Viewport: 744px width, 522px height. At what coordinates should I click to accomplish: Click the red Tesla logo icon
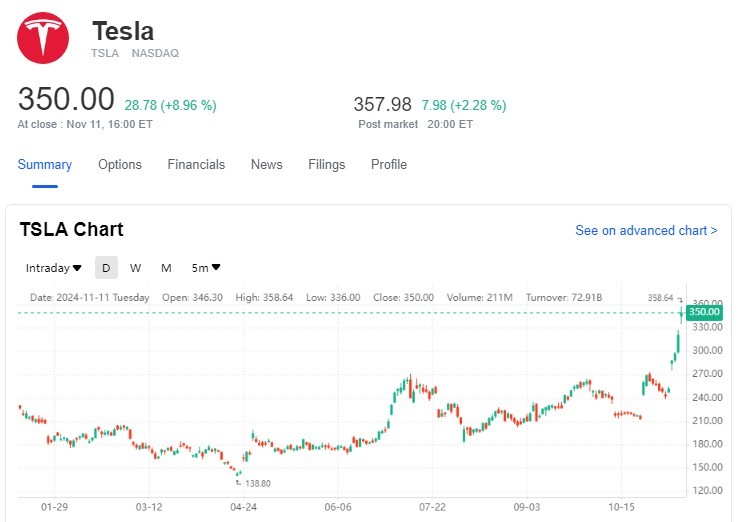pos(43,38)
